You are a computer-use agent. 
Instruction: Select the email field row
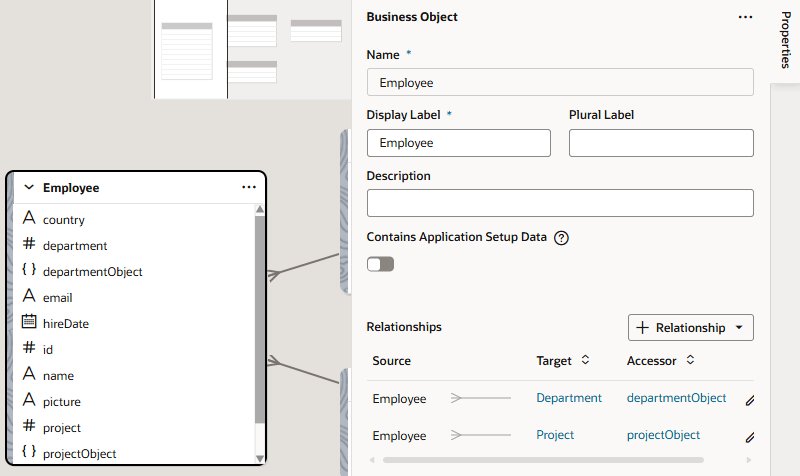(134, 297)
